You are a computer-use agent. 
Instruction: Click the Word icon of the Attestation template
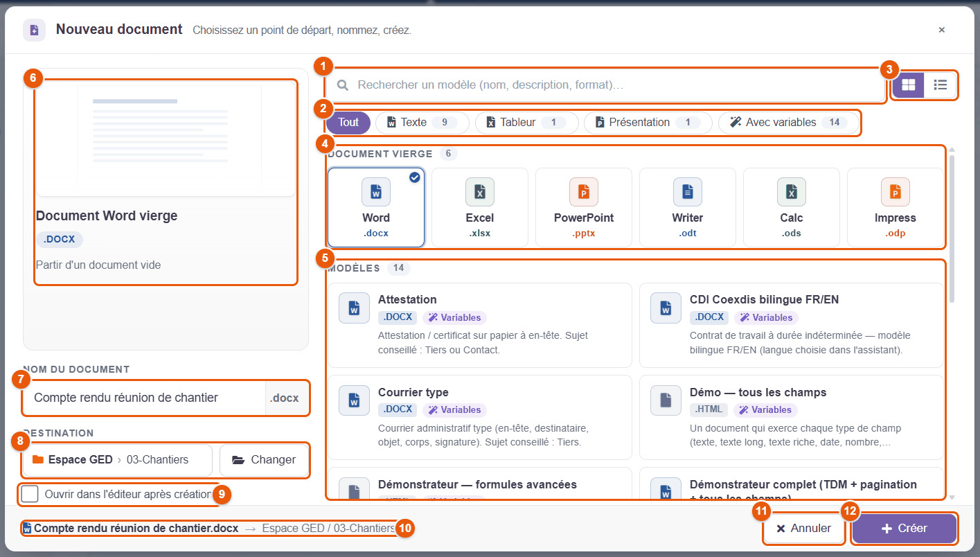[x=354, y=308]
